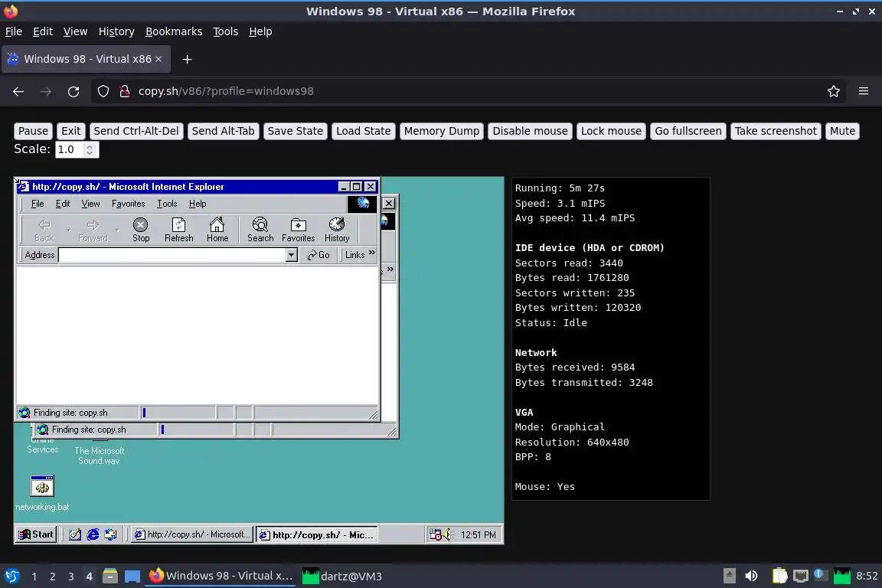The height and width of the screenshot is (588, 882).
Task: Click the Pause emulator button
Action: coord(33,131)
